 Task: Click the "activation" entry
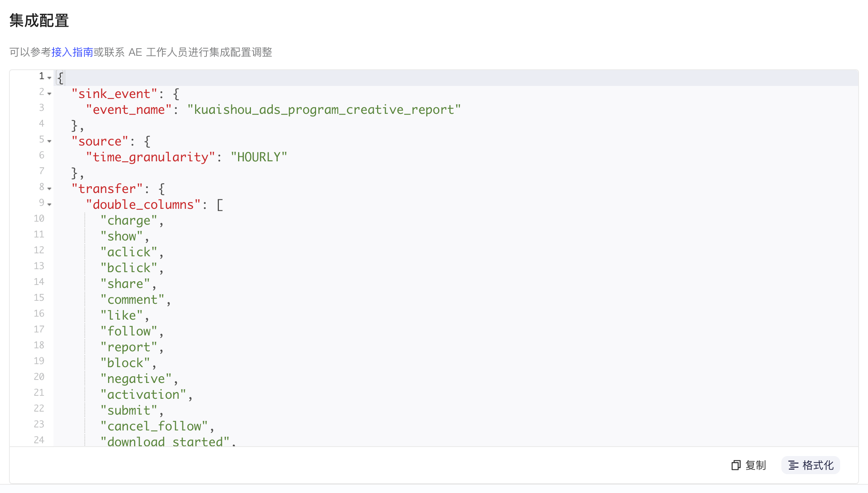[143, 395]
